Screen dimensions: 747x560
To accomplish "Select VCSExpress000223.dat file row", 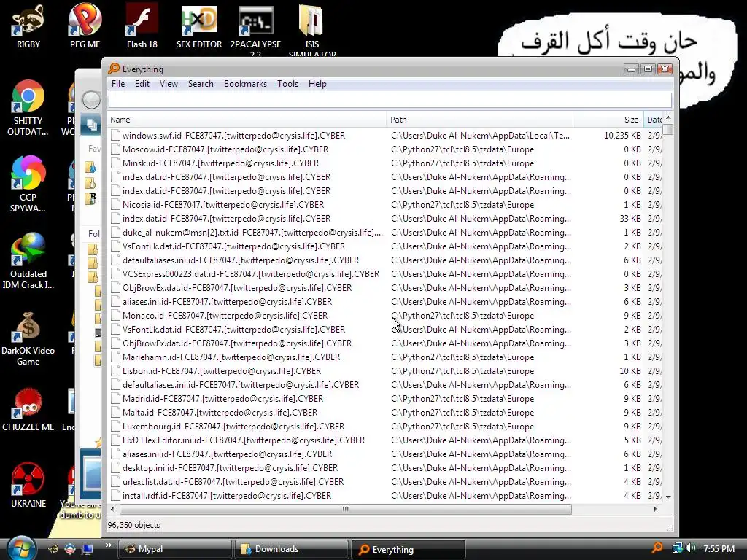I will click(385, 274).
